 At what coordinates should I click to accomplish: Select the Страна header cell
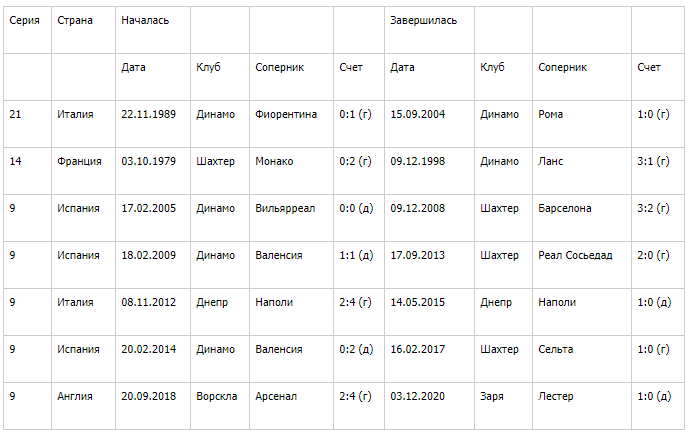tap(75, 20)
